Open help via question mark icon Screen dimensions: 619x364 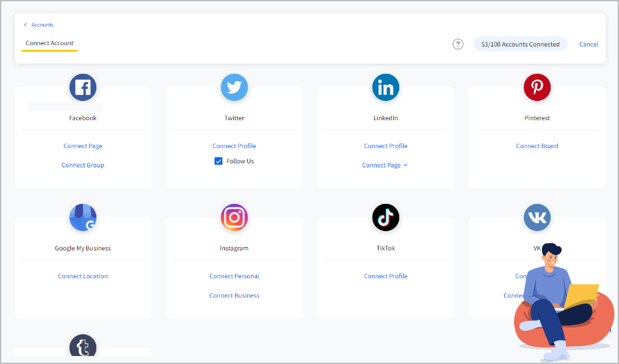pos(458,45)
